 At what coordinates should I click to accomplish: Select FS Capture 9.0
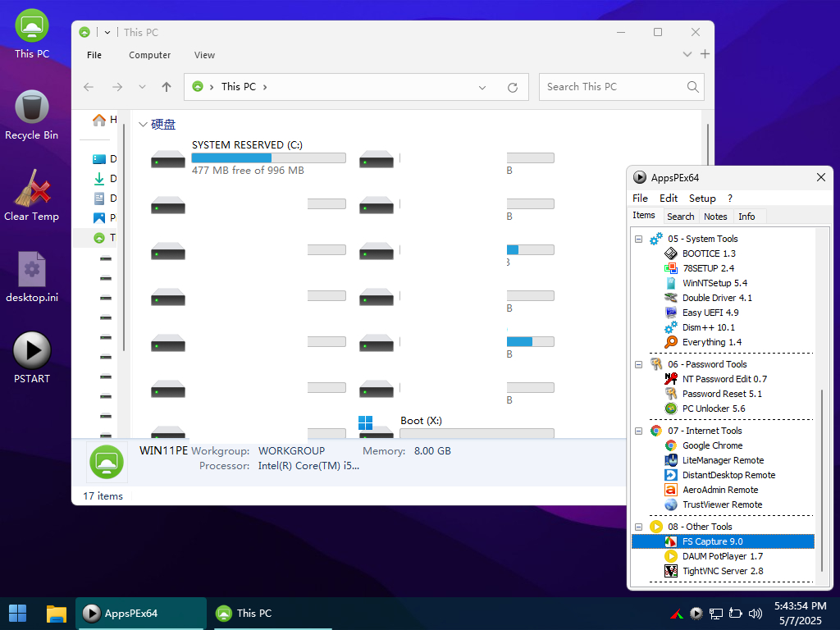[x=723, y=541]
